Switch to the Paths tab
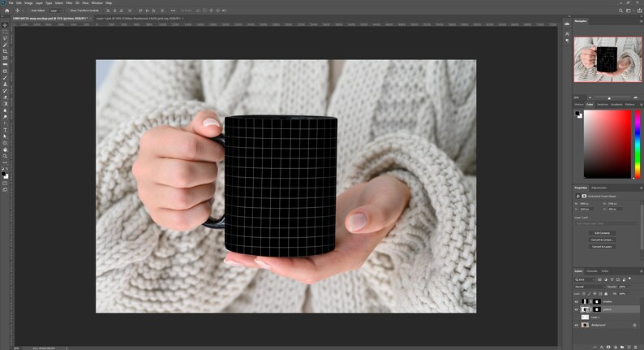Image resolution: width=644 pixels, height=350 pixels. 605,271
